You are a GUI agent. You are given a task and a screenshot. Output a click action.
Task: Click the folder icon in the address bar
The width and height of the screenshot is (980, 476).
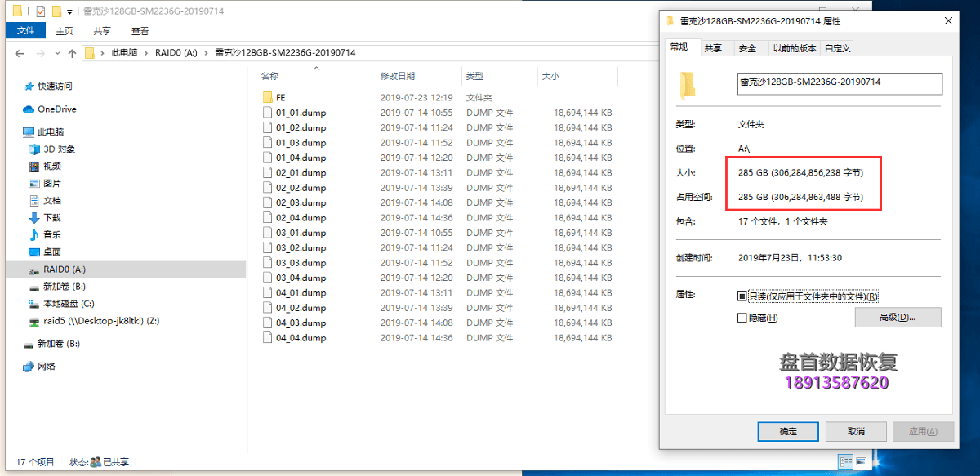point(91,53)
